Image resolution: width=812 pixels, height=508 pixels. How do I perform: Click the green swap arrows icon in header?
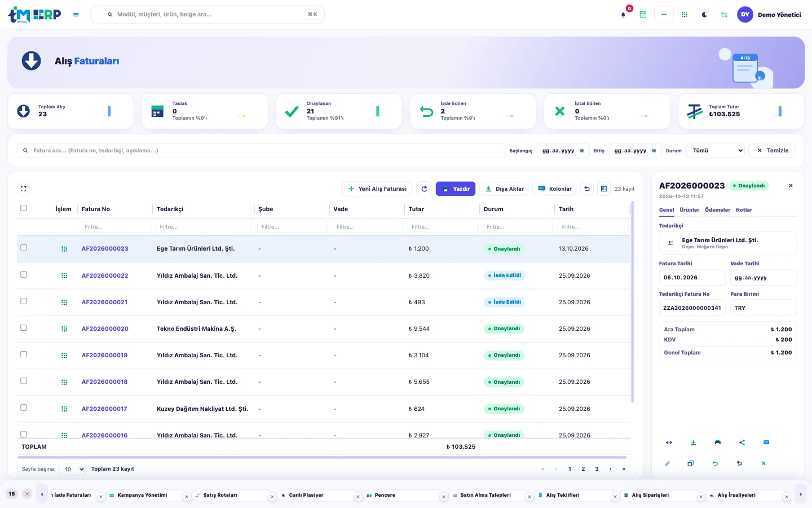coord(724,15)
